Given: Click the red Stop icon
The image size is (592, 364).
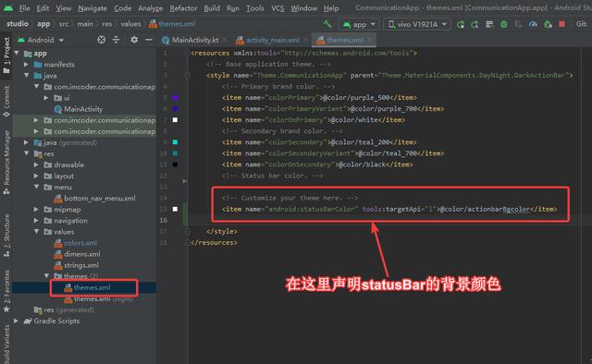Looking at the screenshot, I should pos(562,24).
